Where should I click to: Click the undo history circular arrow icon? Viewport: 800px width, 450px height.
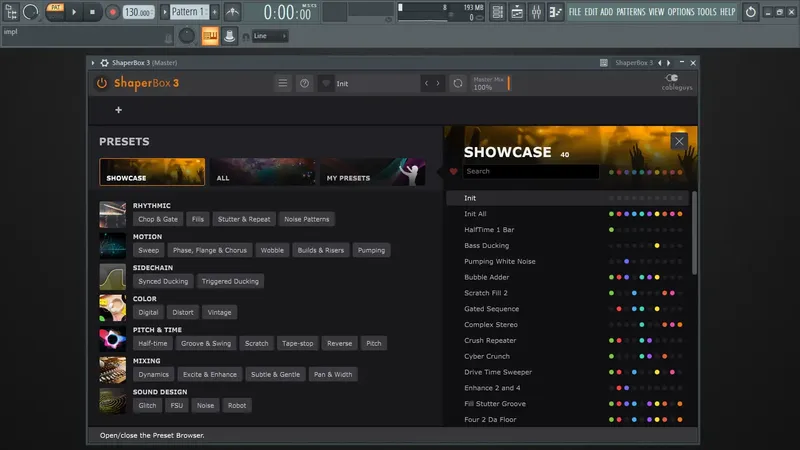pyautogui.click(x=751, y=12)
